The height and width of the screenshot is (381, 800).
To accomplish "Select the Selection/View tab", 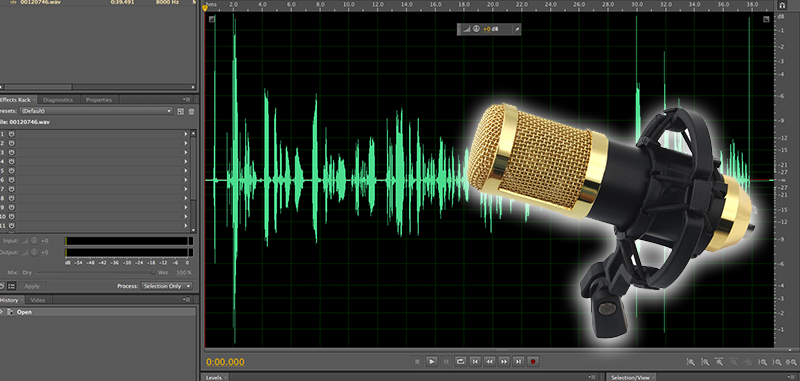I will coord(630,377).
